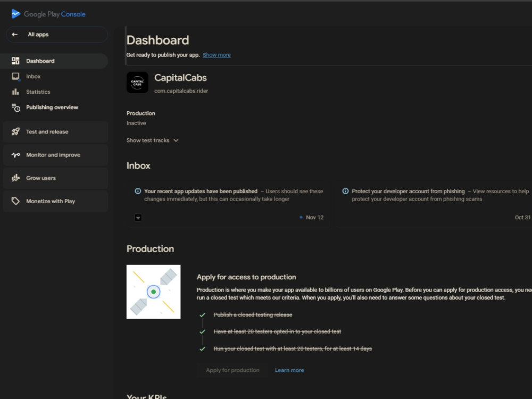Open the Statistics menu item
This screenshot has height=399, width=532.
pyautogui.click(x=54, y=92)
